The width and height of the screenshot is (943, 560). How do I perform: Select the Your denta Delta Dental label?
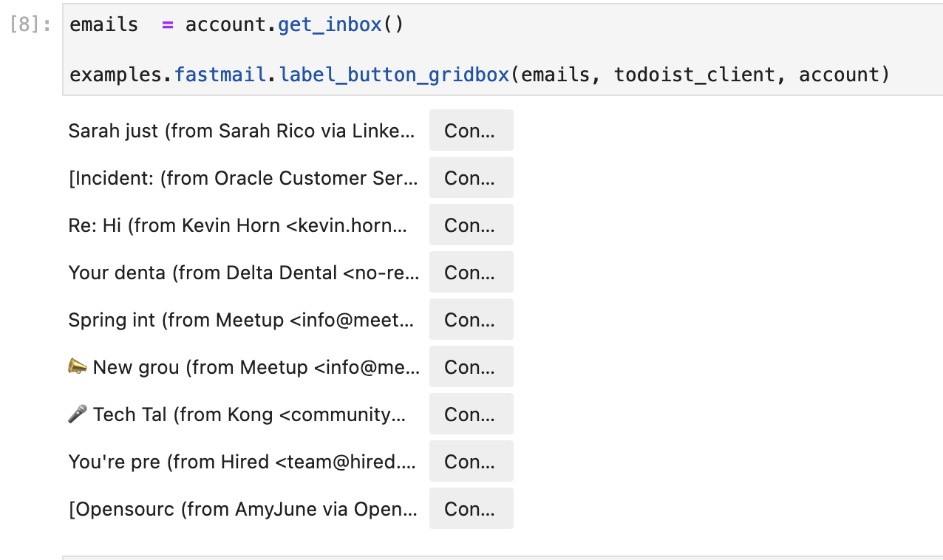(x=243, y=273)
